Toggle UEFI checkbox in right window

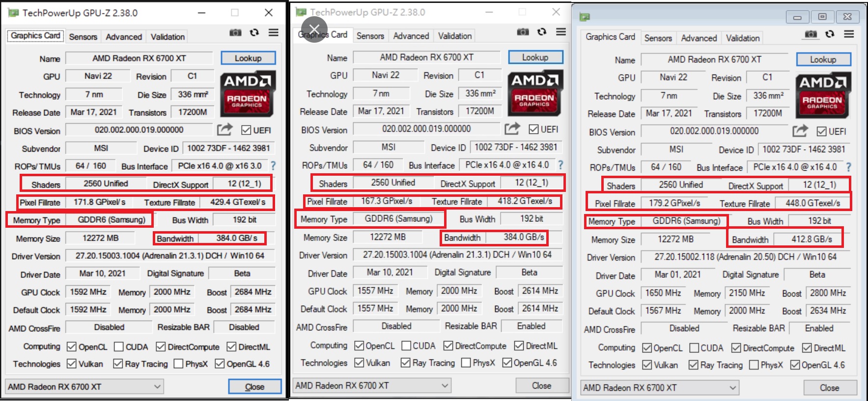(821, 132)
